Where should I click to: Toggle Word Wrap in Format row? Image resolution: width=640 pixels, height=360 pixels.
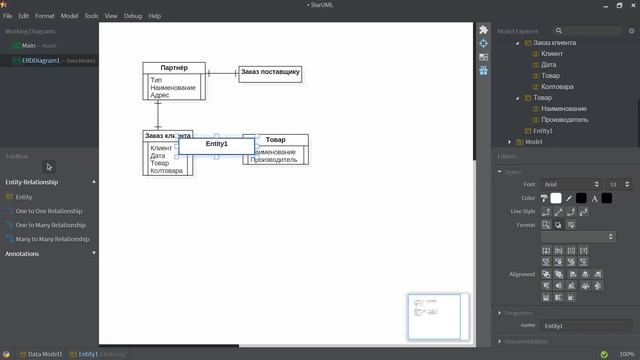571,225
